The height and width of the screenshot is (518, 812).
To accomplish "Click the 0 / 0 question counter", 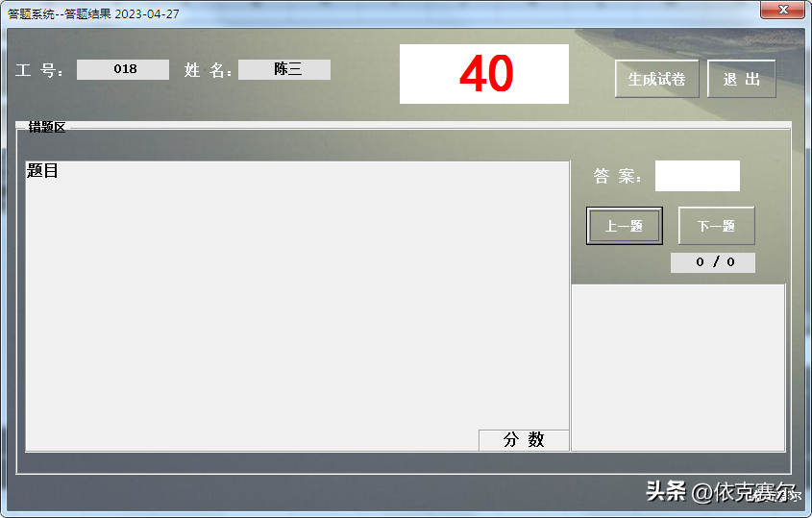I will click(x=713, y=262).
